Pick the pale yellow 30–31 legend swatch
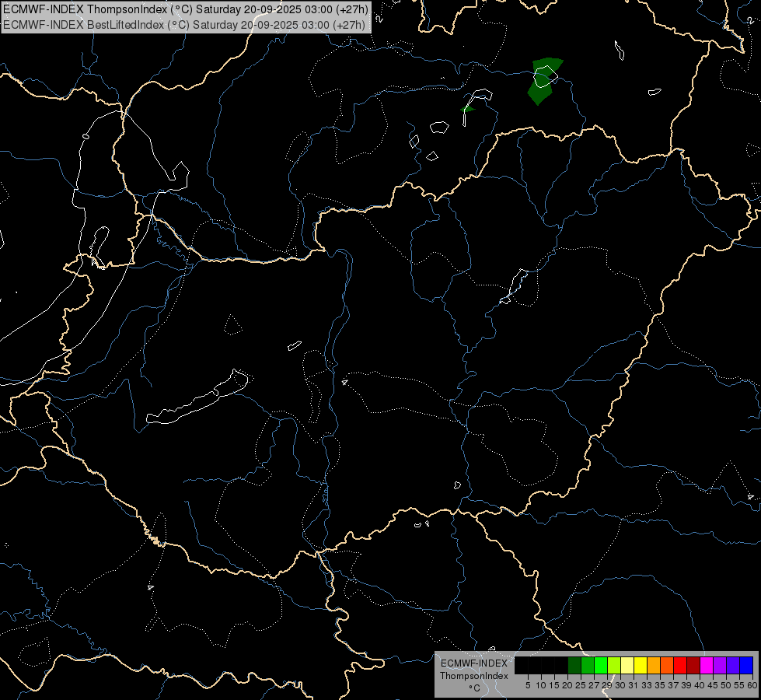The image size is (761, 700). (x=627, y=666)
